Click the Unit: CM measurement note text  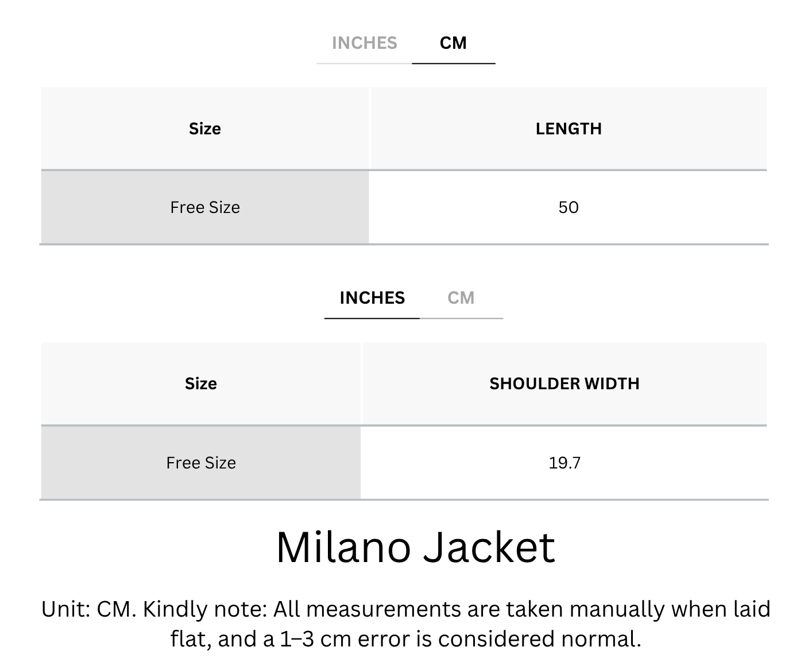[406, 624]
